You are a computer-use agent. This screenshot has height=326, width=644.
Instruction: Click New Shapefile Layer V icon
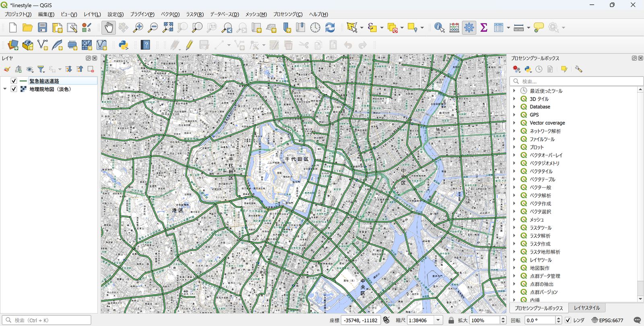pyautogui.click(x=42, y=45)
